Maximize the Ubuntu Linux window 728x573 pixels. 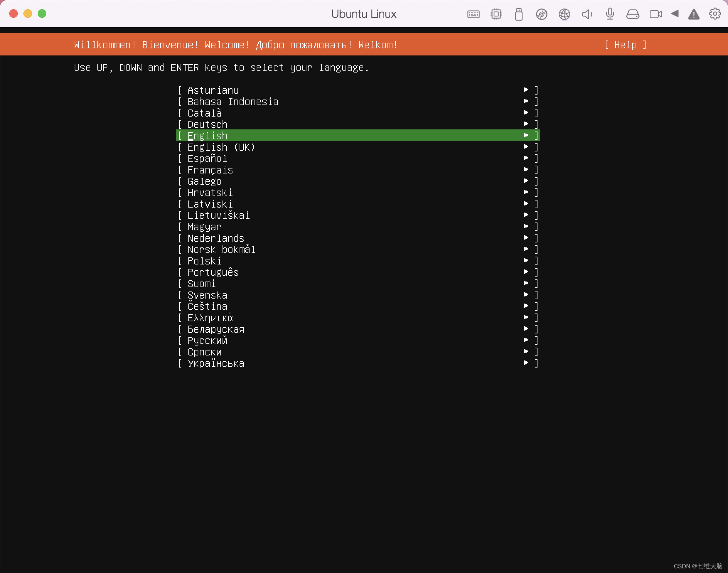click(x=42, y=14)
